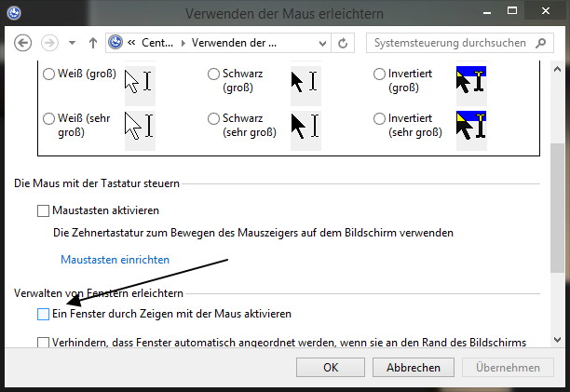Refresh the page with the reload icon
The height and width of the screenshot is (392, 570).
tap(343, 43)
